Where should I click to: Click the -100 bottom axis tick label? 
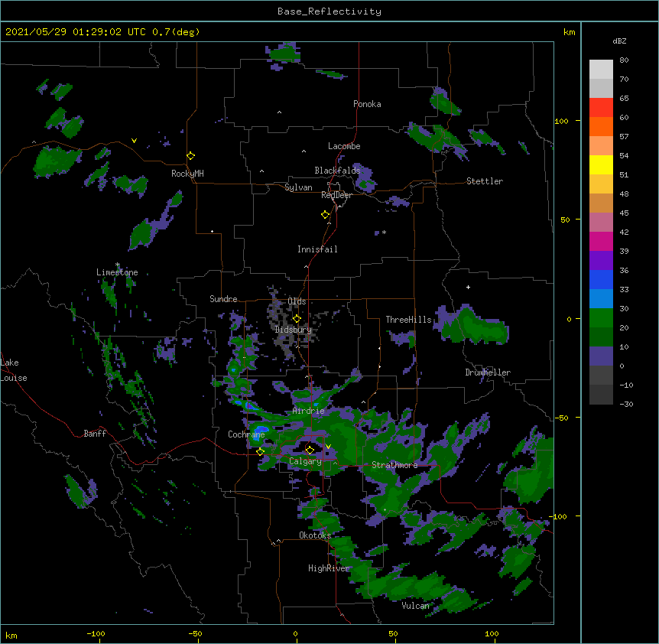96,633
